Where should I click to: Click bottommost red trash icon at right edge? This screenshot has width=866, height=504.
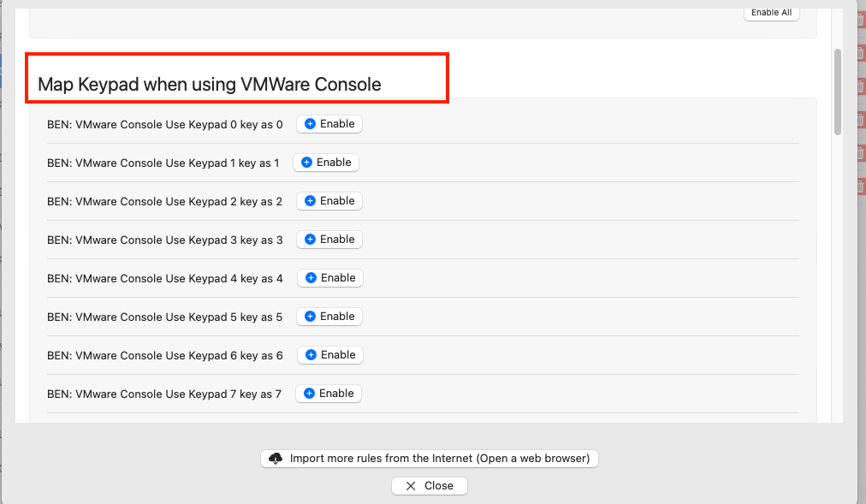click(860, 186)
